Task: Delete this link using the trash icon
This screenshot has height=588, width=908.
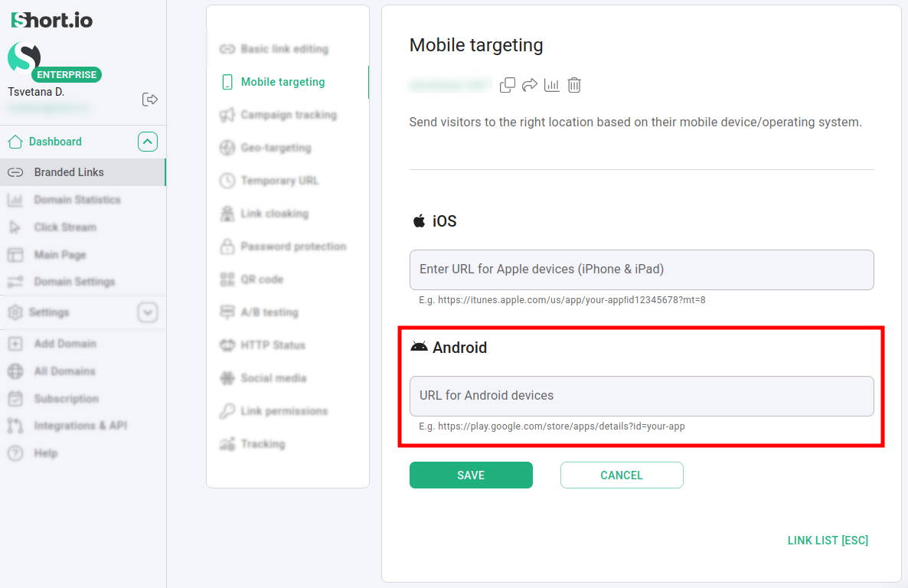Action: point(573,85)
